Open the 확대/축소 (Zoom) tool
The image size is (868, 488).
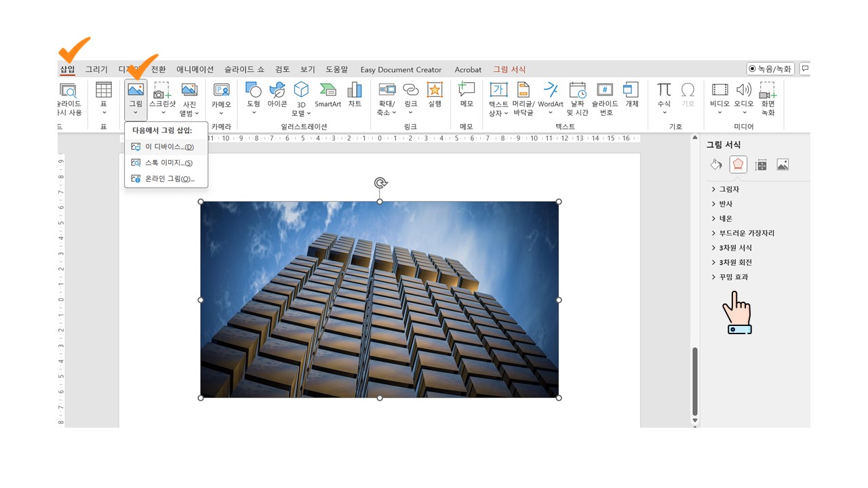tap(387, 100)
